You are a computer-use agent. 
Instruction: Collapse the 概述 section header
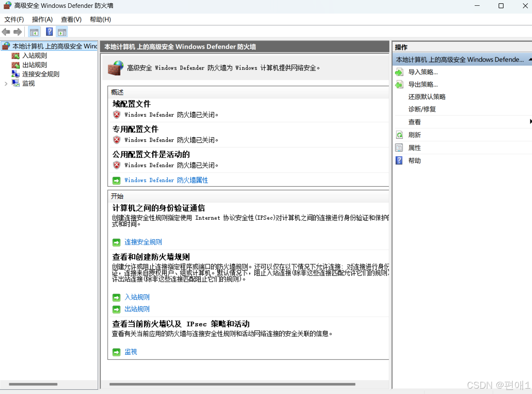tap(117, 92)
